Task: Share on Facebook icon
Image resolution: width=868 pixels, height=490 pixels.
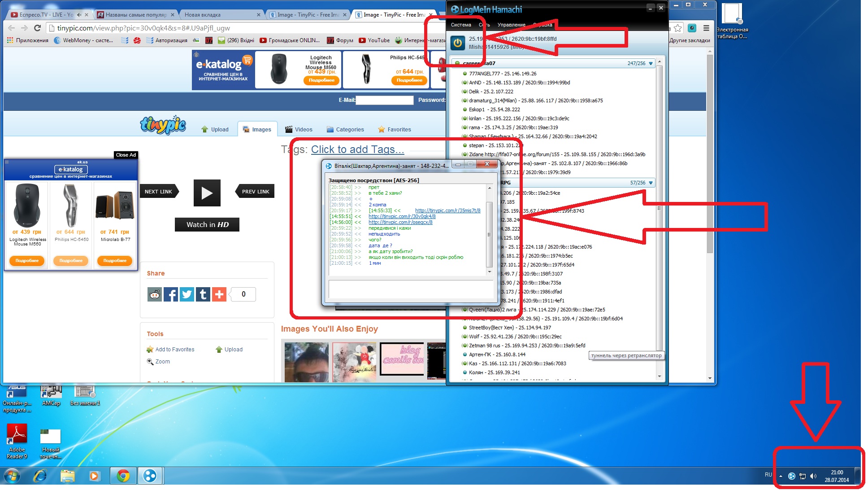Action: pos(171,294)
